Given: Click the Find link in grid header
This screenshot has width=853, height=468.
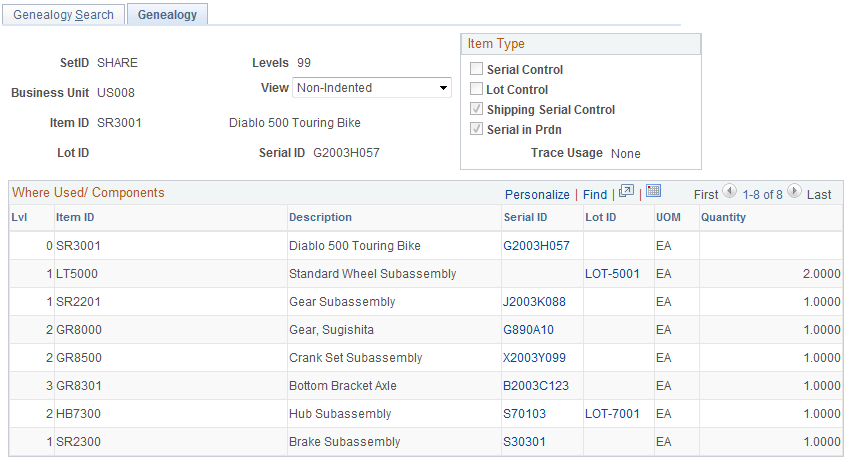Looking at the screenshot, I should click(595, 195).
